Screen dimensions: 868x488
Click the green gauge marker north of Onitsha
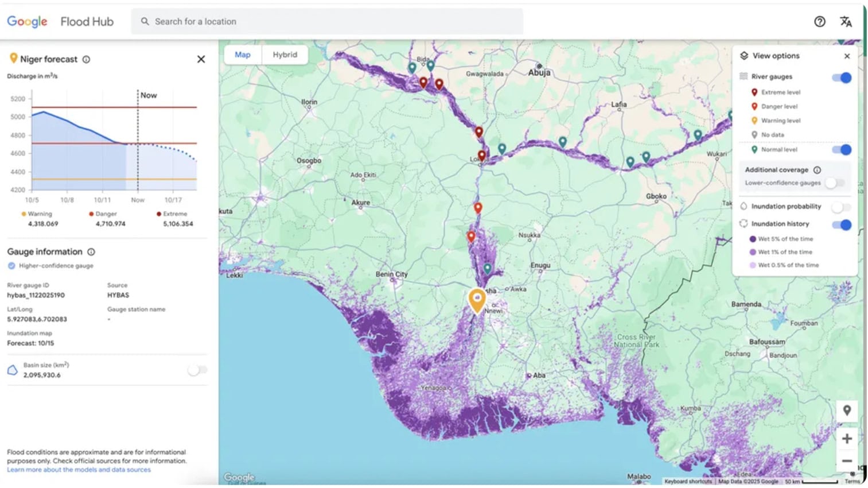pyautogui.click(x=487, y=268)
